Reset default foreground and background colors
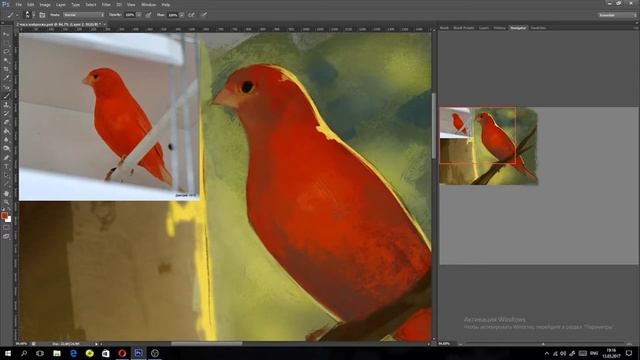This screenshot has width=640, height=360. pos(3,210)
